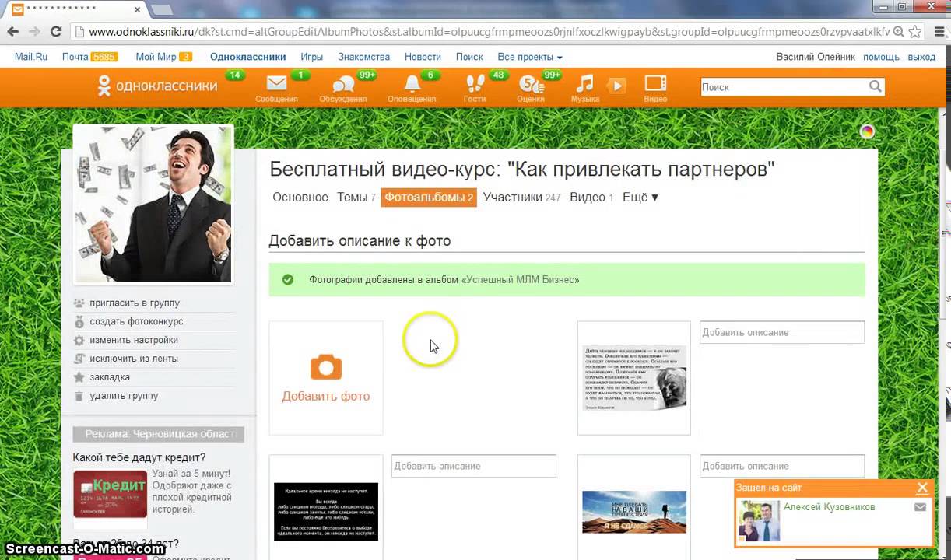The image size is (951, 560).
Task: Click the orange music play button
Action: [x=616, y=86]
